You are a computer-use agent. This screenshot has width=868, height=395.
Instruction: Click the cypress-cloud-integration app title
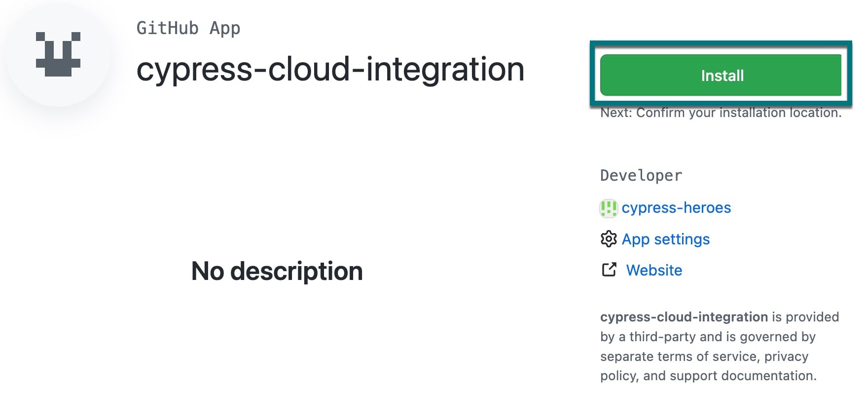pyautogui.click(x=331, y=69)
